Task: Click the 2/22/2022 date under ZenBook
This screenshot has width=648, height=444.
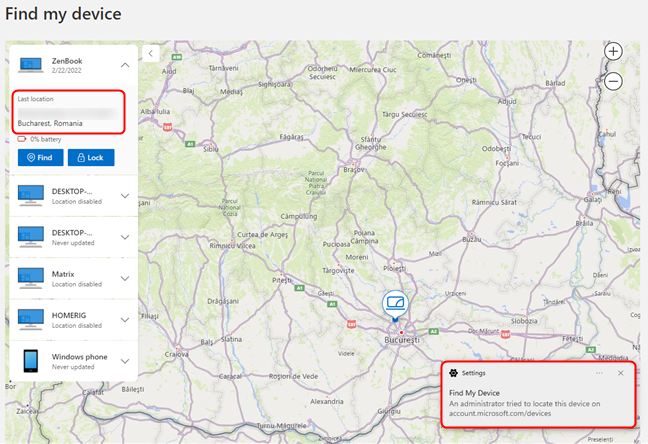Action: (67, 70)
